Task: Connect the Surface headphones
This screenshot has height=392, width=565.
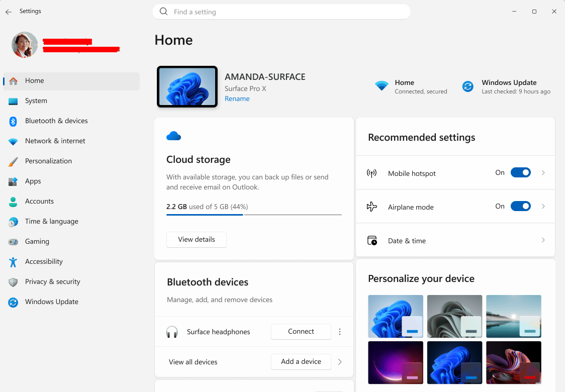Action: (301, 332)
